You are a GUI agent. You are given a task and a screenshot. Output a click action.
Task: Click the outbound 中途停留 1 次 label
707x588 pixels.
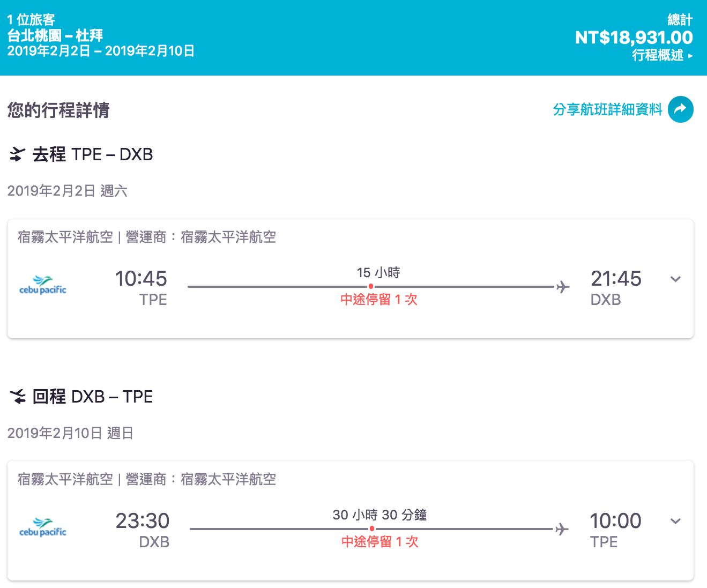click(378, 300)
